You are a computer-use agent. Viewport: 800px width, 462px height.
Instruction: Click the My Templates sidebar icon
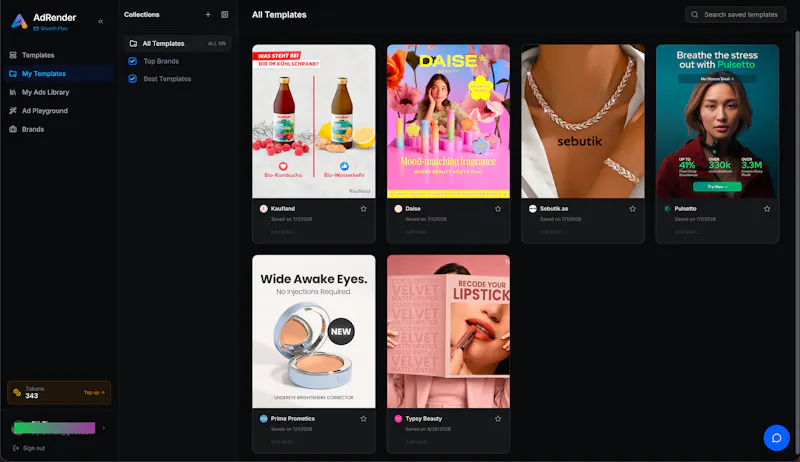tap(13, 73)
